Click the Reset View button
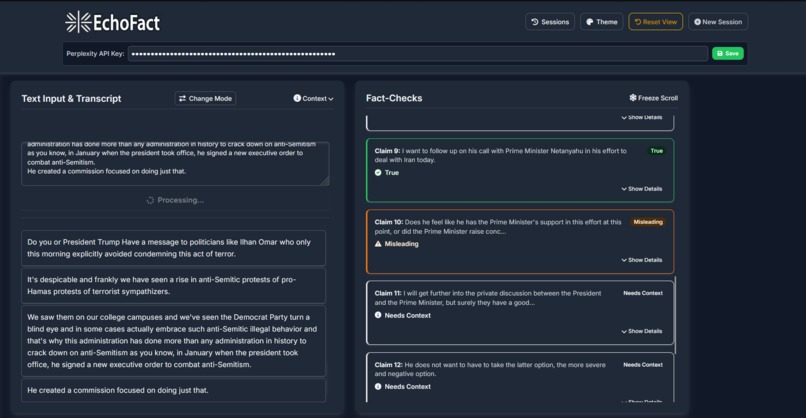806x418 pixels. [x=655, y=22]
